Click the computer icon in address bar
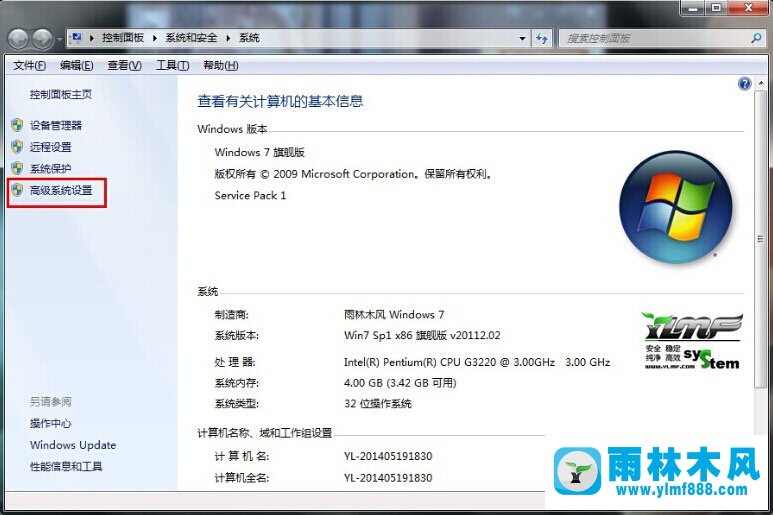This screenshot has height=515, width=773. (x=76, y=38)
